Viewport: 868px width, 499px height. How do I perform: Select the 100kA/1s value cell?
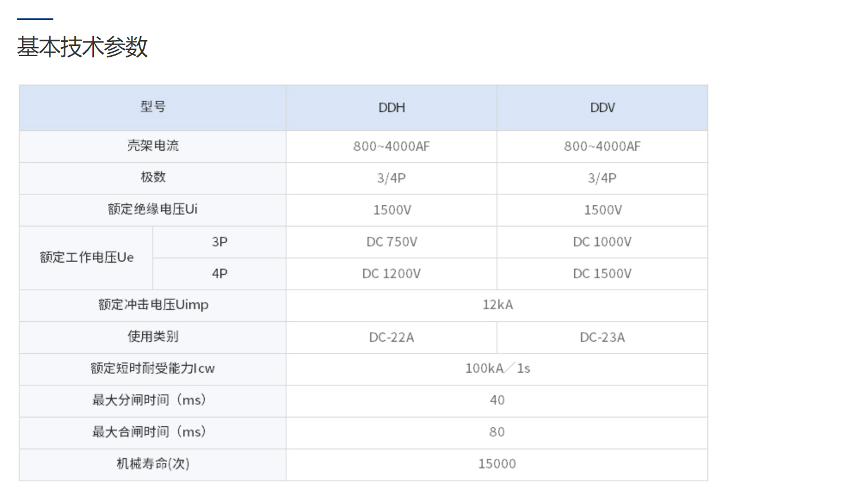coord(497,369)
